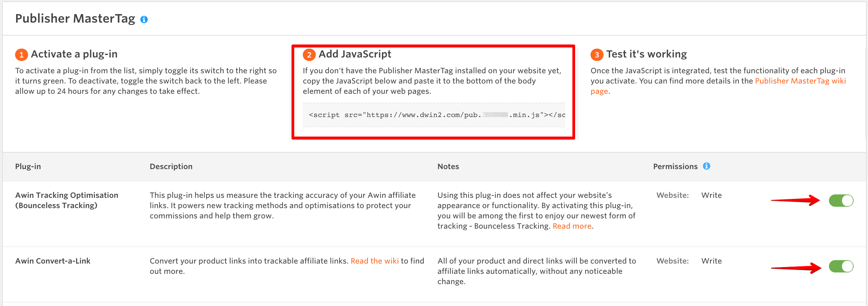Image resolution: width=868 pixels, height=306 pixels.
Task: Click the Plug-in column header
Action: [x=28, y=166]
